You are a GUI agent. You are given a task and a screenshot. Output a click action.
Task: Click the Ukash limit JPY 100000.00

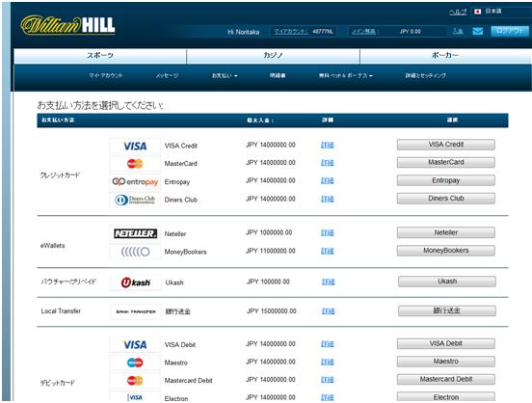click(x=268, y=282)
